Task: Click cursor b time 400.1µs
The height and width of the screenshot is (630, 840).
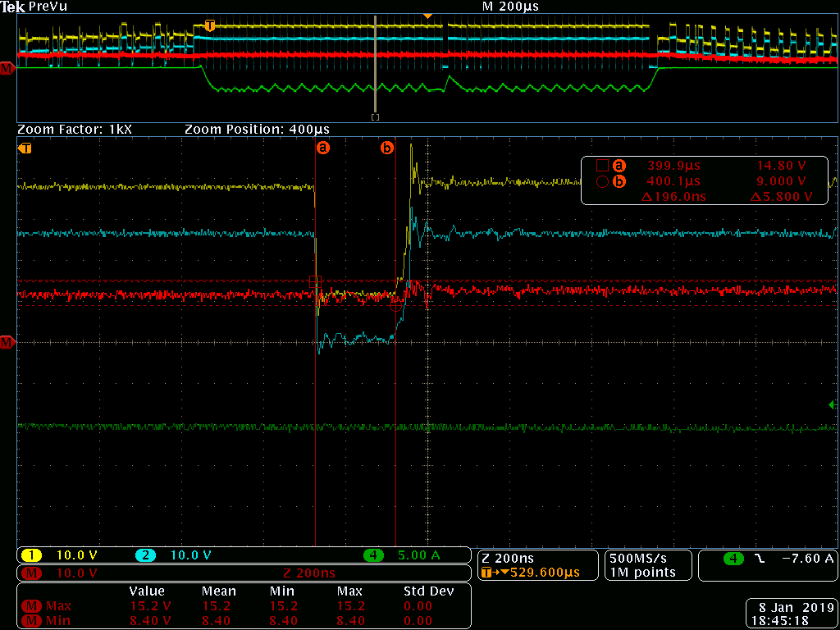Action: 673,181
